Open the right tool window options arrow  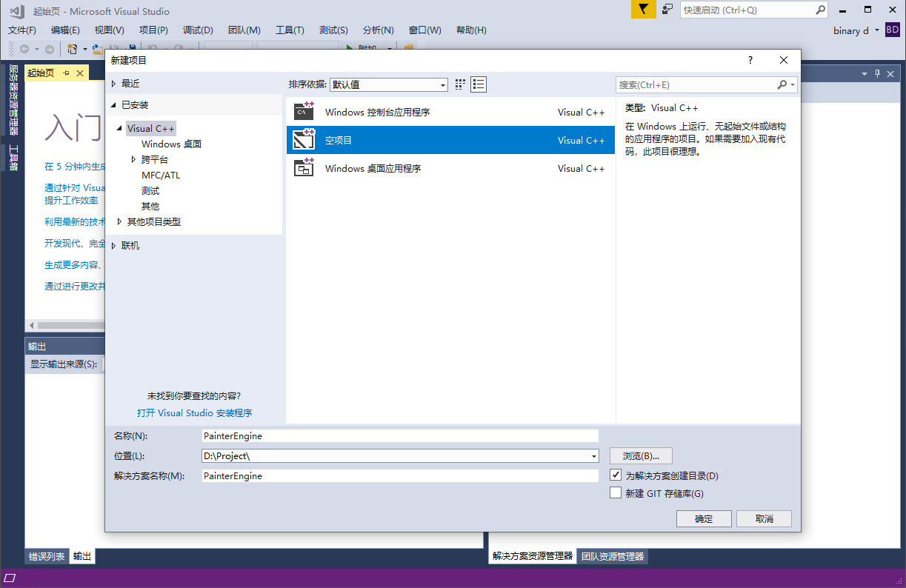865,73
